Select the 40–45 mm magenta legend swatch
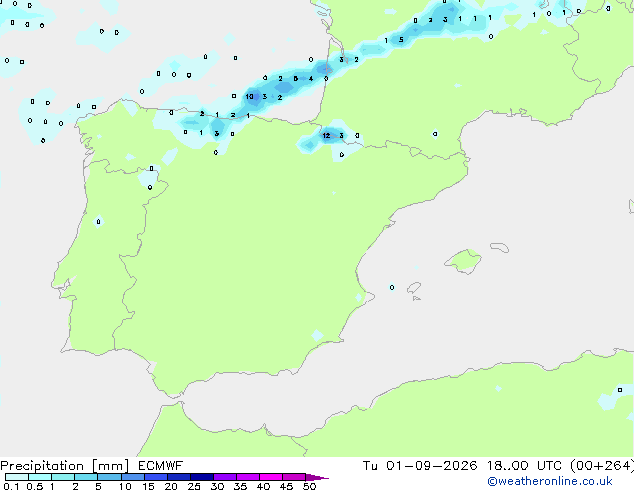This screenshot has width=634, height=490. tap(271, 477)
